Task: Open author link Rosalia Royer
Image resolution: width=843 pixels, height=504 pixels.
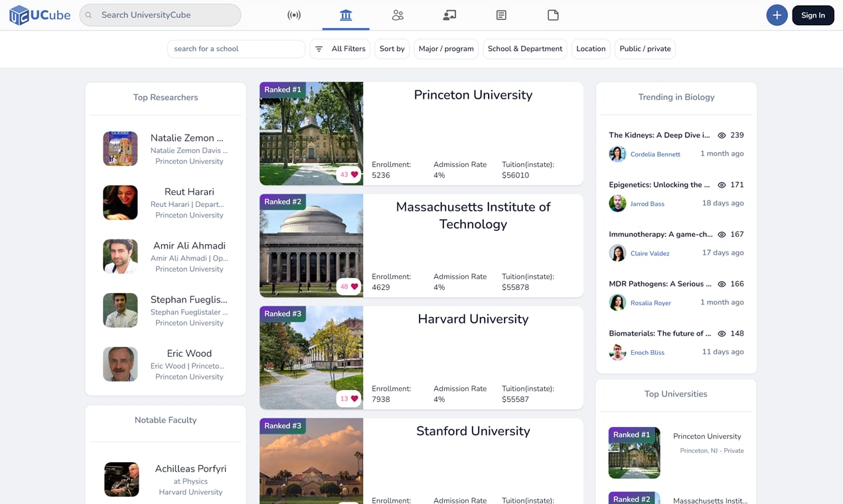Action: [651, 303]
